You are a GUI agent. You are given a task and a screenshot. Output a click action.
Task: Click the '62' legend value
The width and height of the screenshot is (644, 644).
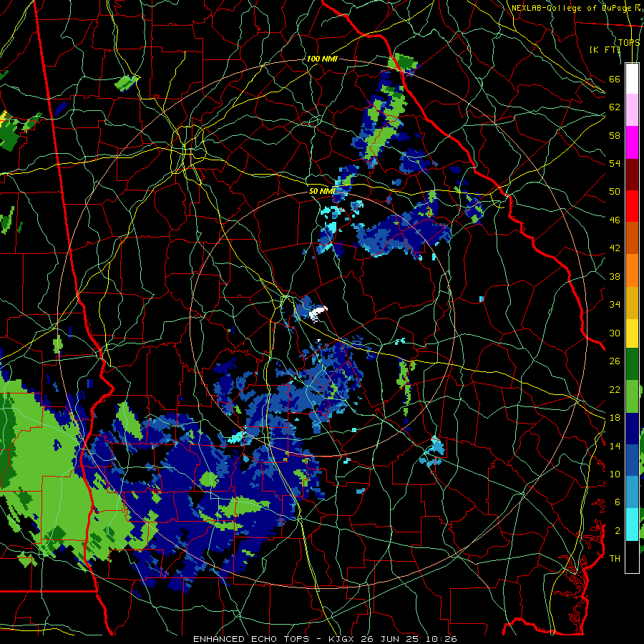615,107
